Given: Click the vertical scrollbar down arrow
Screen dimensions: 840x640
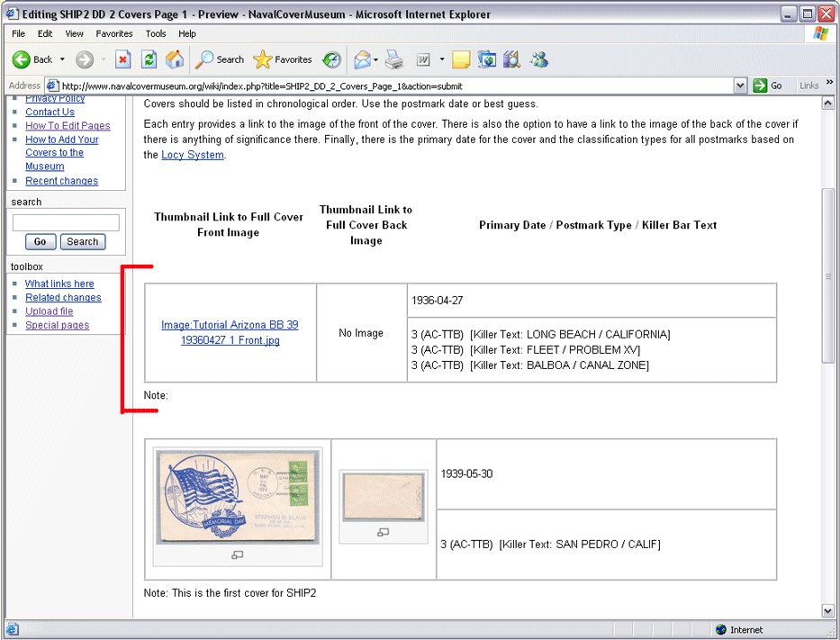Looking at the screenshot, I should click(x=828, y=610).
